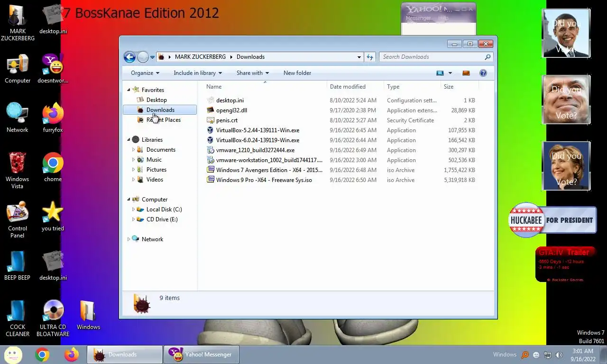Collapse the Favorites tree section
Image resolution: width=607 pixels, height=364 pixels.
coord(129,90)
